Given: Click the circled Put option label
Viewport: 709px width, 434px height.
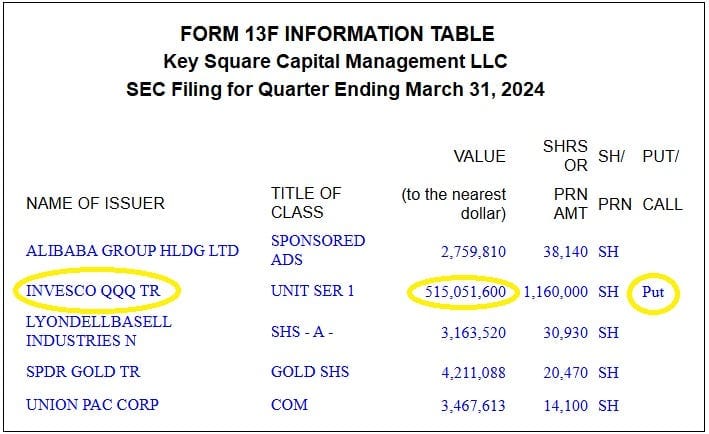Looking at the screenshot, I should click(653, 292).
